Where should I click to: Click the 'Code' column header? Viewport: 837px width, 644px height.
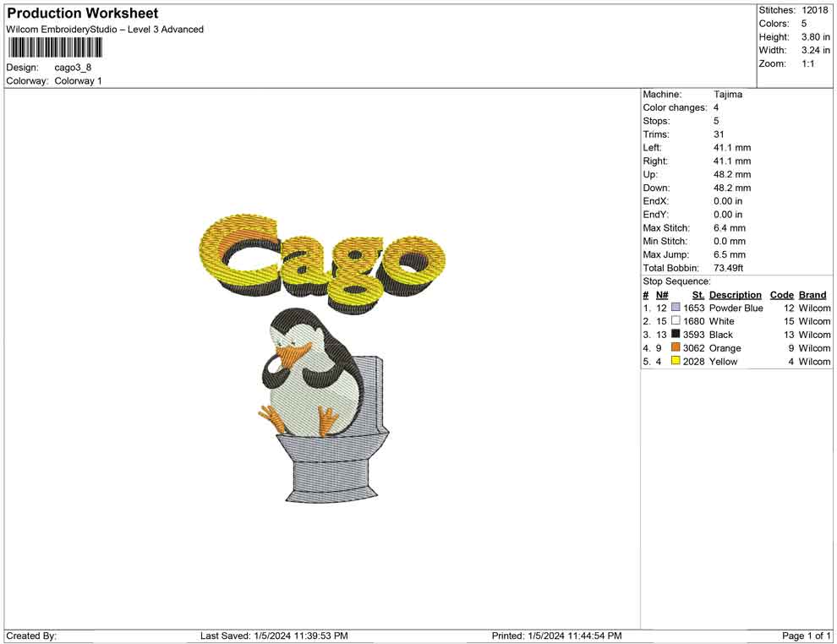point(781,294)
